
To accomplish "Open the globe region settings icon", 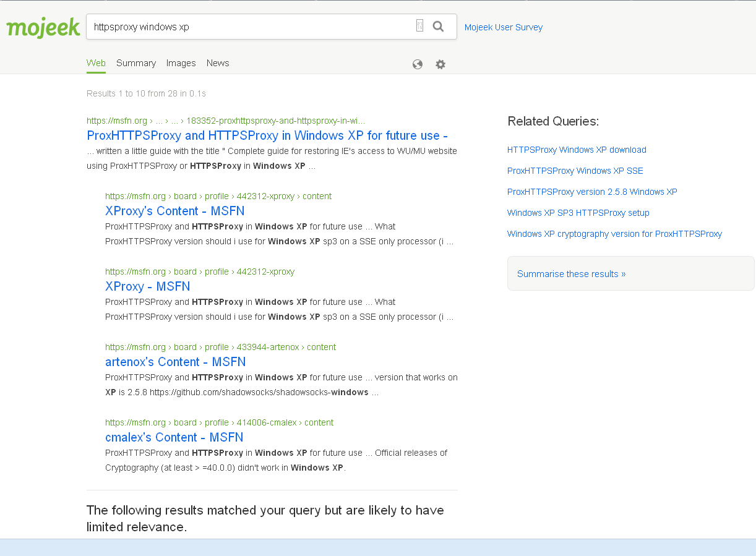I will (x=418, y=64).
